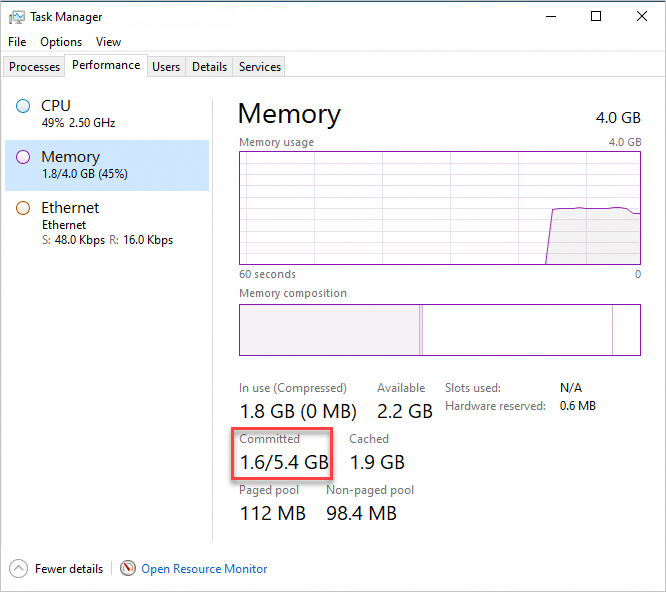Switch to the Users tab
The width and height of the screenshot is (666, 592).
pyautogui.click(x=166, y=67)
